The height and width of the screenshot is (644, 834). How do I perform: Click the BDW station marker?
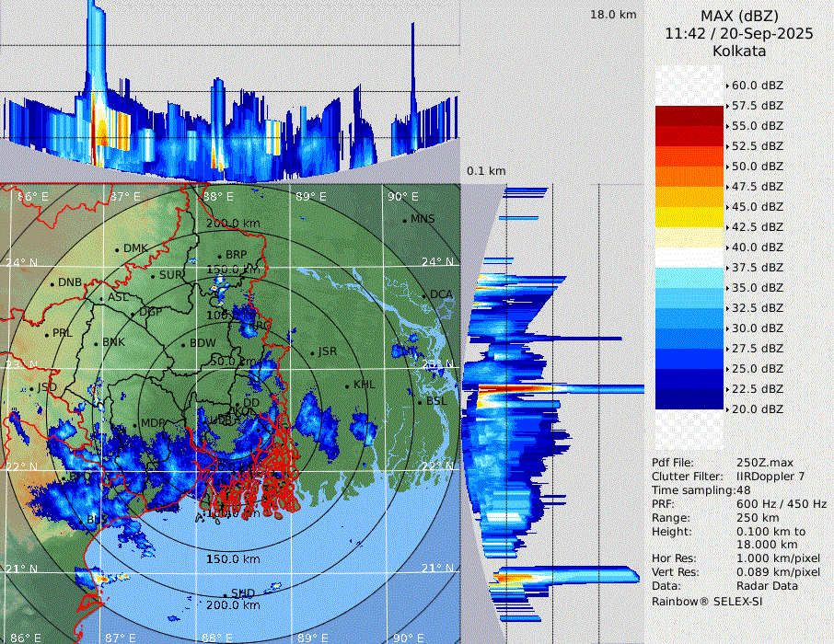click(x=184, y=344)
